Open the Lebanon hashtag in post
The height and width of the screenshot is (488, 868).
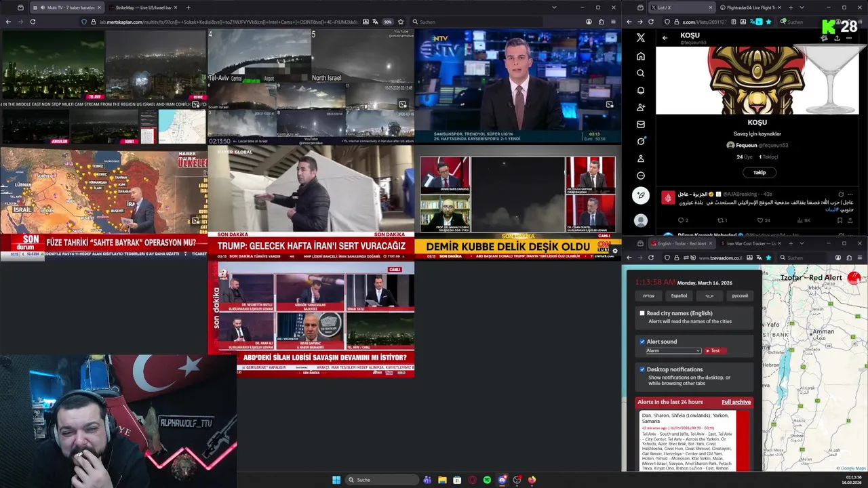coord(831,209)
